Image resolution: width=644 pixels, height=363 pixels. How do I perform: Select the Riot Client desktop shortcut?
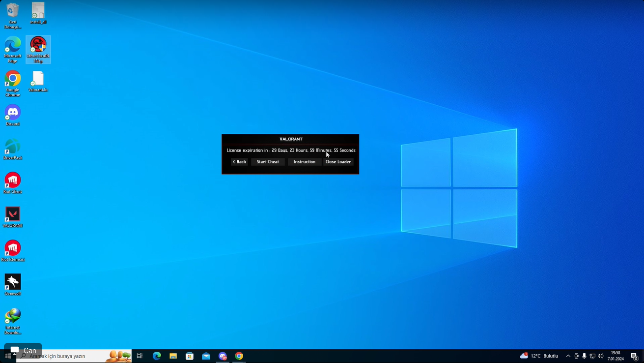[x=13, y=183]
